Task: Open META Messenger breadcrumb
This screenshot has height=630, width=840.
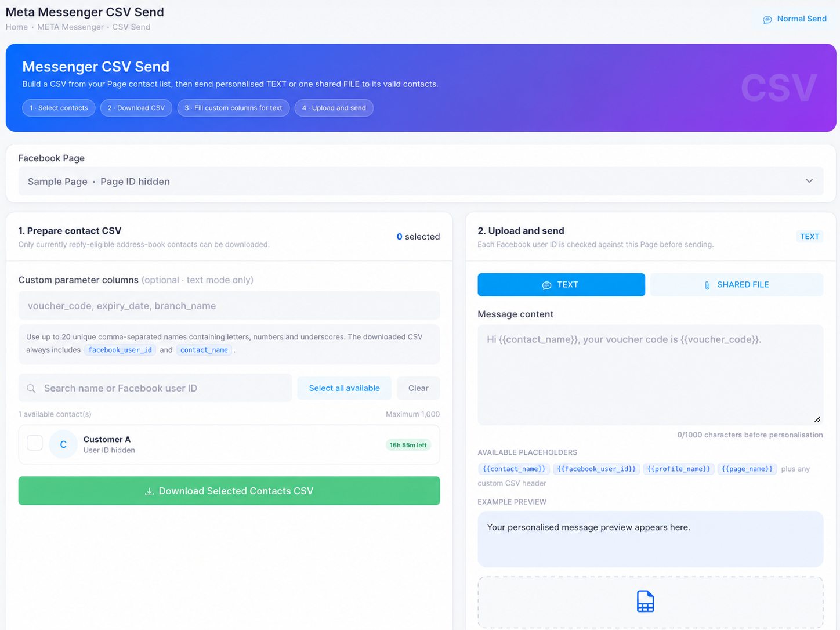Action: [70, 27]
